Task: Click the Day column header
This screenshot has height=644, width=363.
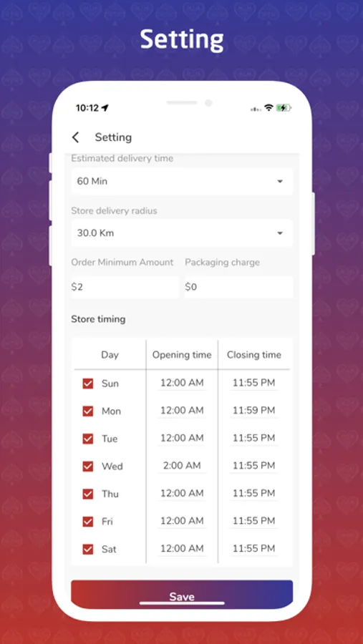Action: click(110, 355)
